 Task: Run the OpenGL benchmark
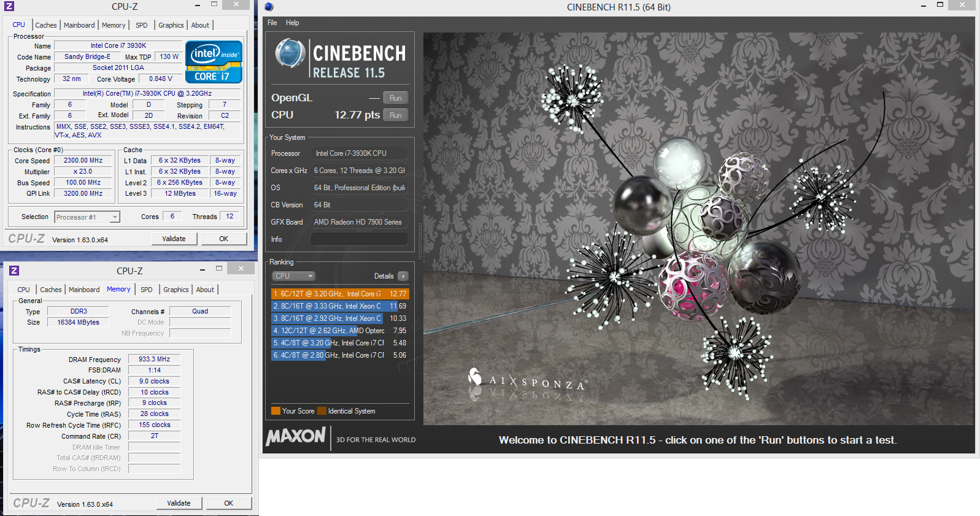396,98
